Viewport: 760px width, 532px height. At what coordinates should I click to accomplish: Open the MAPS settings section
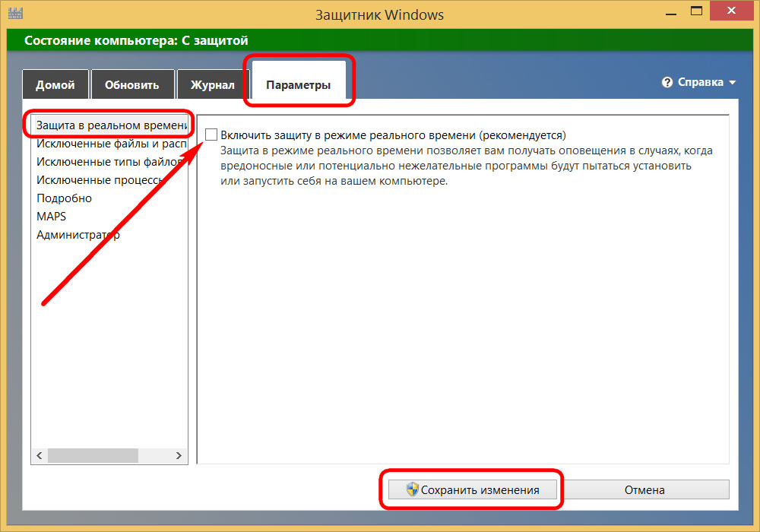[x=52, y=217]
